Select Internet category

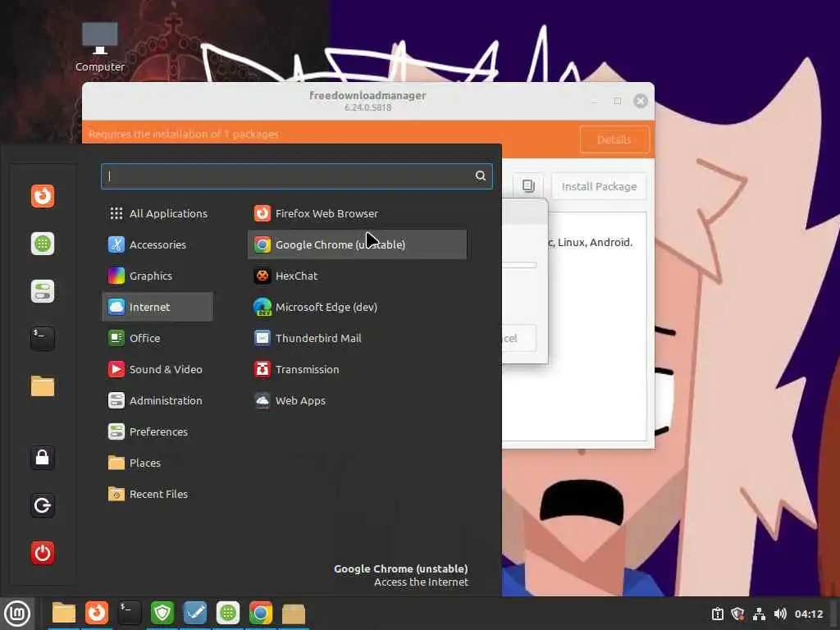[157, 307]
